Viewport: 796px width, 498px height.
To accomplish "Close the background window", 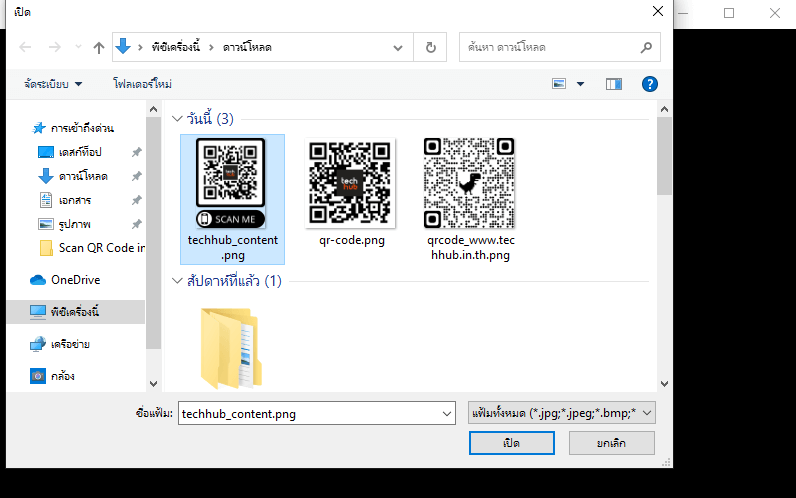I will [775, 13].
